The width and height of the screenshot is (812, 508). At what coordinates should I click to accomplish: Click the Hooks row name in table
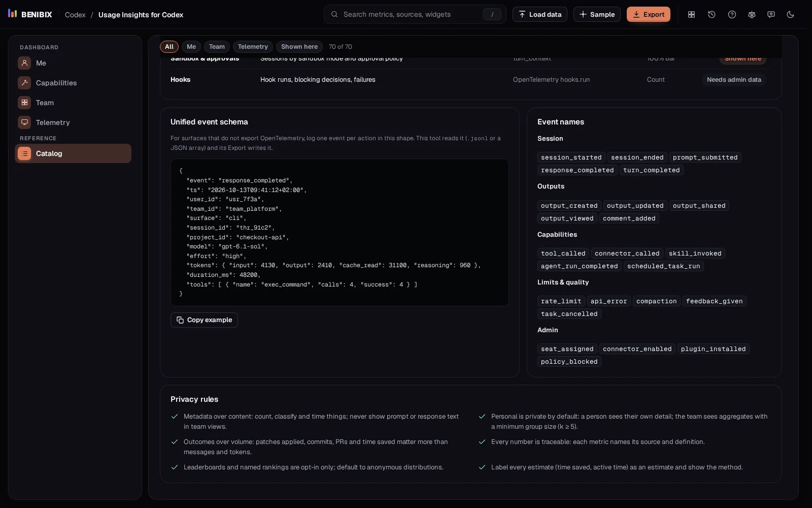click(180, 80)
